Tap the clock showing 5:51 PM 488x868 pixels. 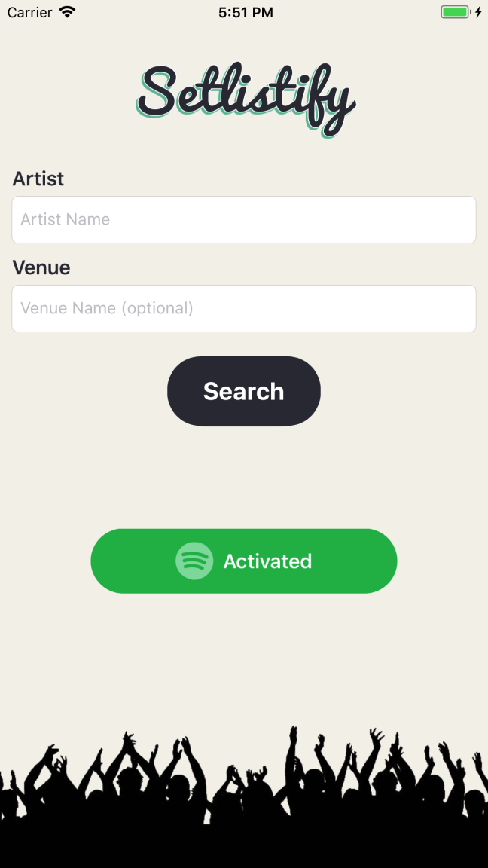(x=244, y=11)
